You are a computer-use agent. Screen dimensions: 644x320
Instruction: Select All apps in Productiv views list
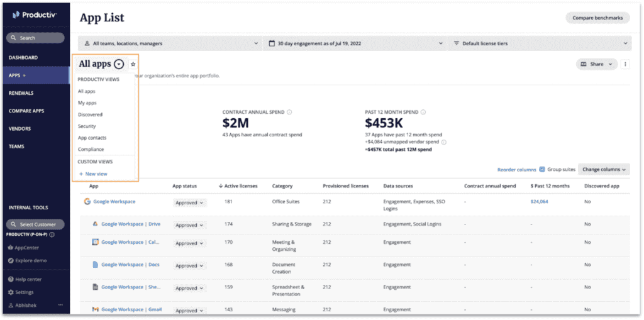point(87,91)
